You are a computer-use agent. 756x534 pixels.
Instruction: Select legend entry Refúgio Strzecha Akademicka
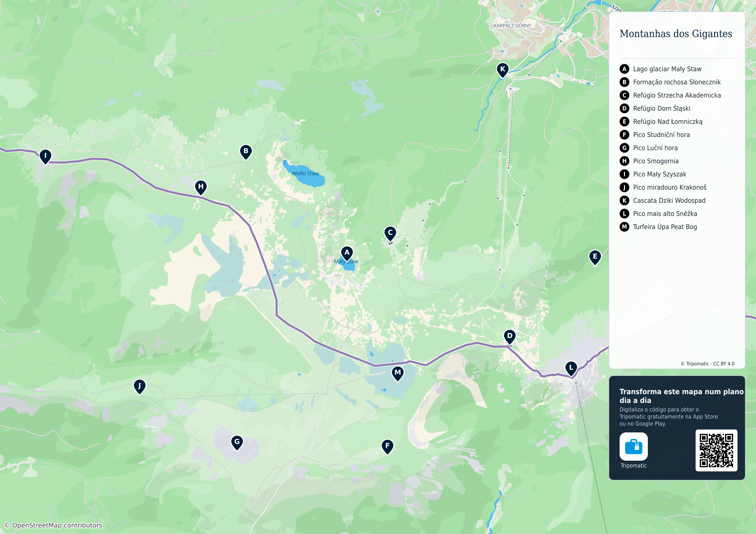tap(671, 95)
